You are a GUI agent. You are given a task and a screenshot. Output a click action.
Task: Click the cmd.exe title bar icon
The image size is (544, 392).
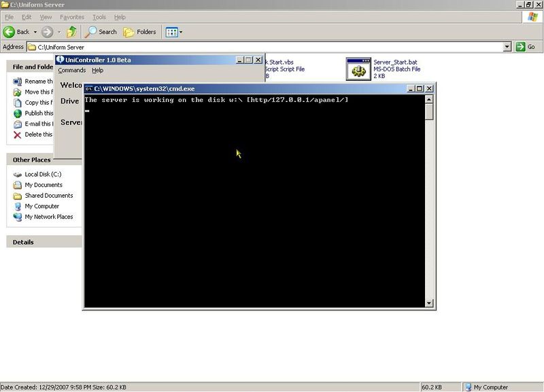tap(89, 89)
